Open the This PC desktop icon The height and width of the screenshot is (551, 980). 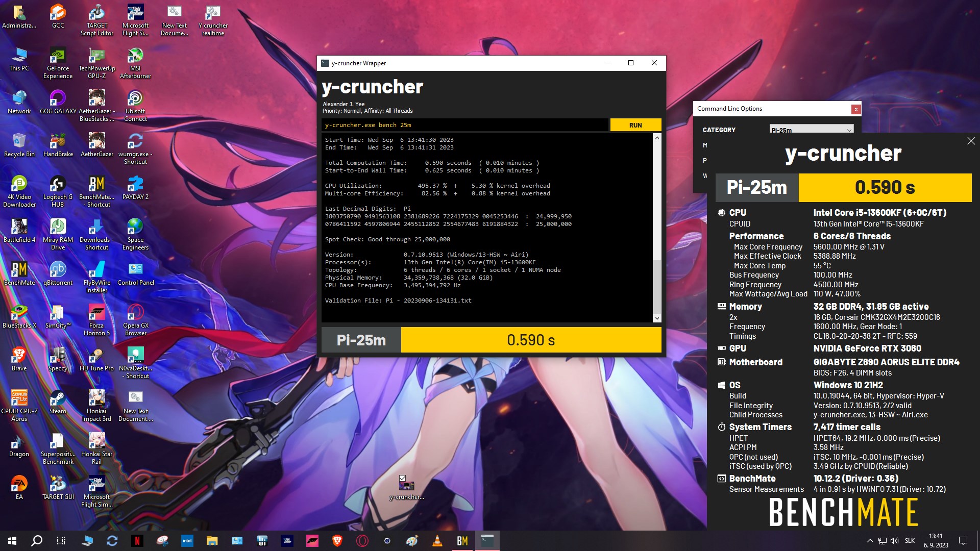(x=19, y=59)
